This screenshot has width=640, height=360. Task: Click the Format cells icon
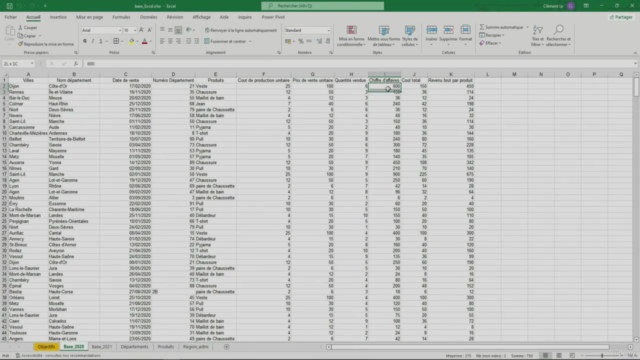pyautogui.click(x=465, y=30)
